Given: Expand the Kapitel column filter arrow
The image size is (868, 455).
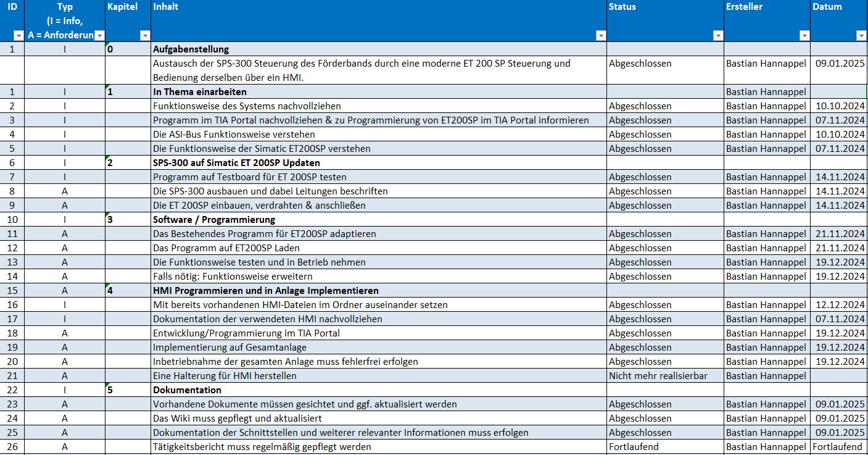Looking at the screenshot, I should point(144,36).
